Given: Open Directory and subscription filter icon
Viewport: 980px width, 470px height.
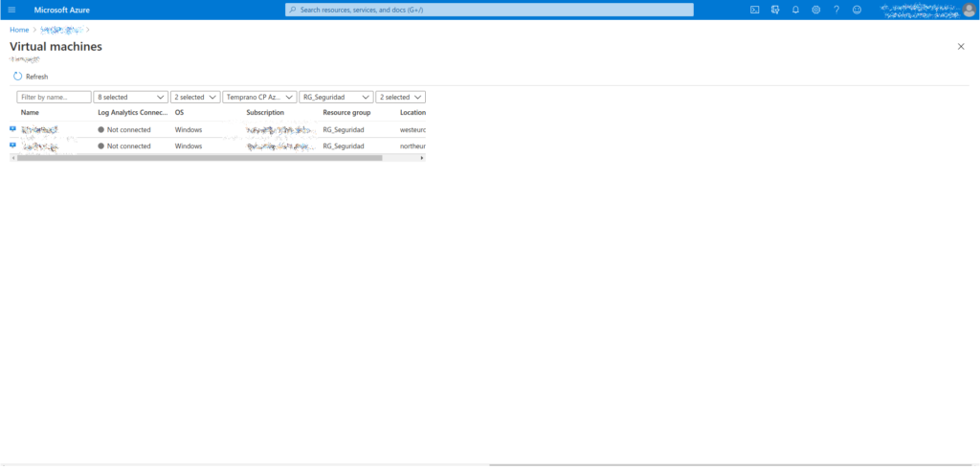Looking at the screenshot, I should 775,10.
